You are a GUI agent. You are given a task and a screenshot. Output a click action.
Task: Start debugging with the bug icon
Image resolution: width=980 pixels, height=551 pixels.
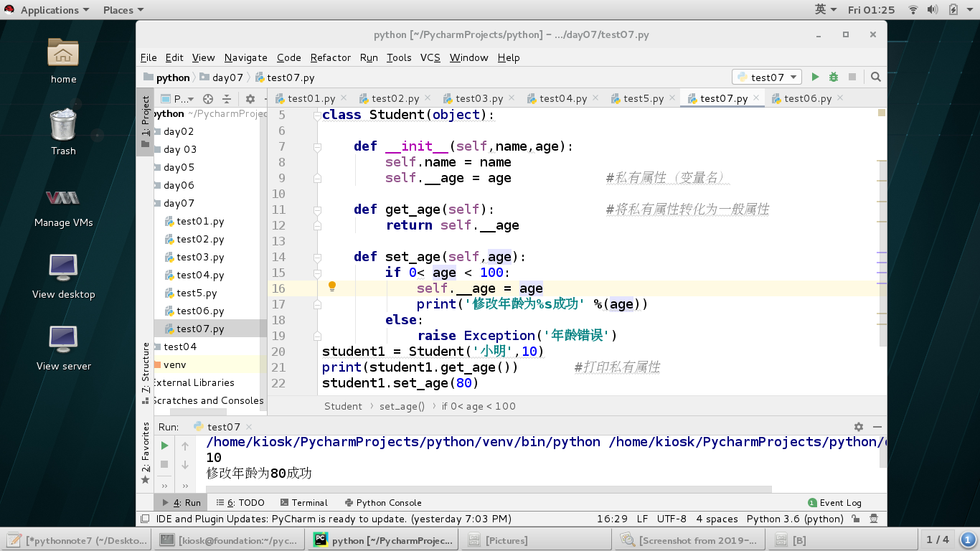(x=834, y=77)
